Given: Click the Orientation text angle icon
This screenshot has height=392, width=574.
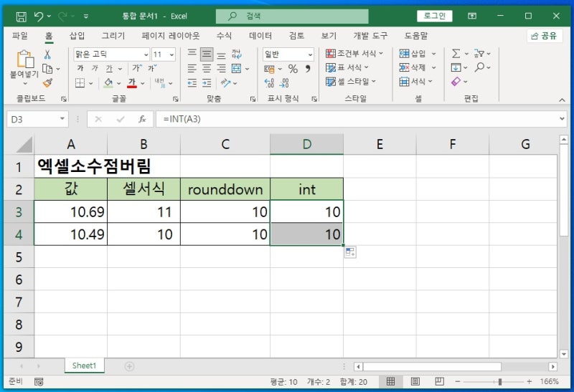Looking at the screenshot, I should pyautogui.click(x=225, y=83).
